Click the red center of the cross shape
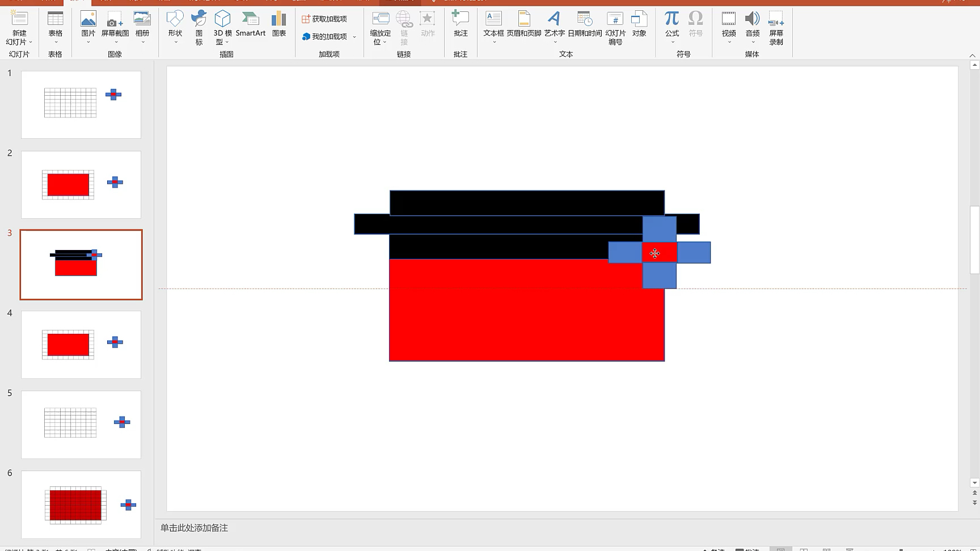Screen dimensions: 980x551 (x=660, y=252)
